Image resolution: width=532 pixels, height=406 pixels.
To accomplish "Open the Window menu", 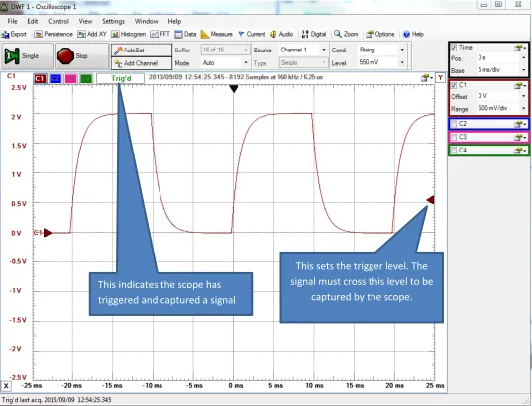I will click(147, 21).
